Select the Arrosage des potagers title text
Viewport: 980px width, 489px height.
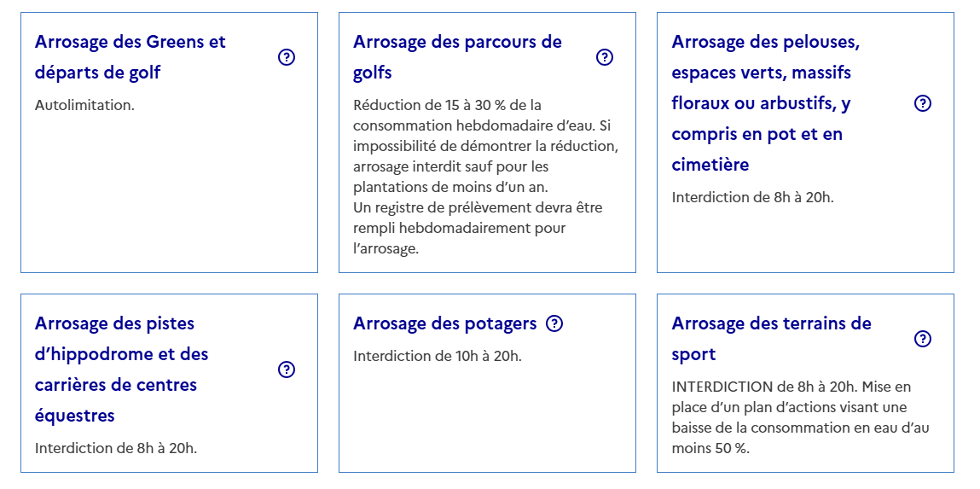pyautogui.click(x=444, y=323)
